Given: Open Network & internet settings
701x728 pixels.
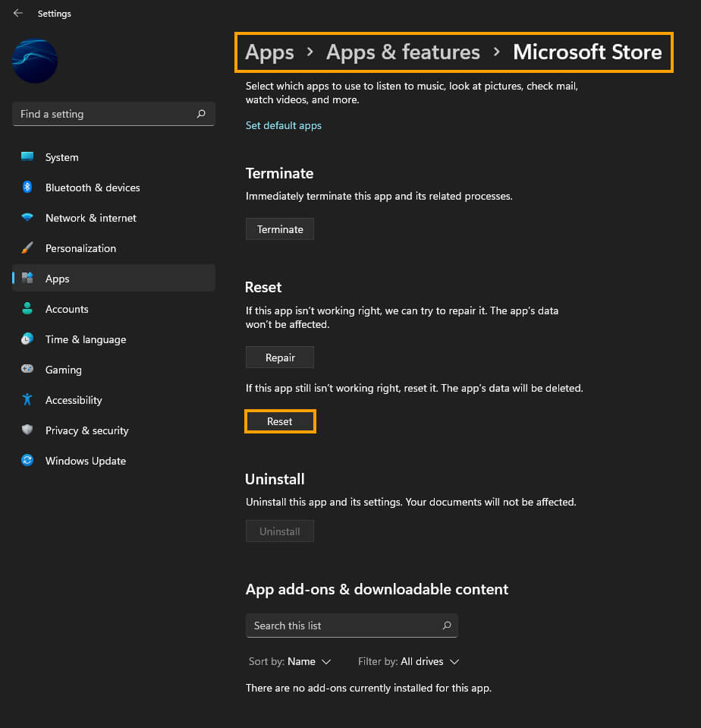Looking at the screenshot, I should tap(114, 218).
